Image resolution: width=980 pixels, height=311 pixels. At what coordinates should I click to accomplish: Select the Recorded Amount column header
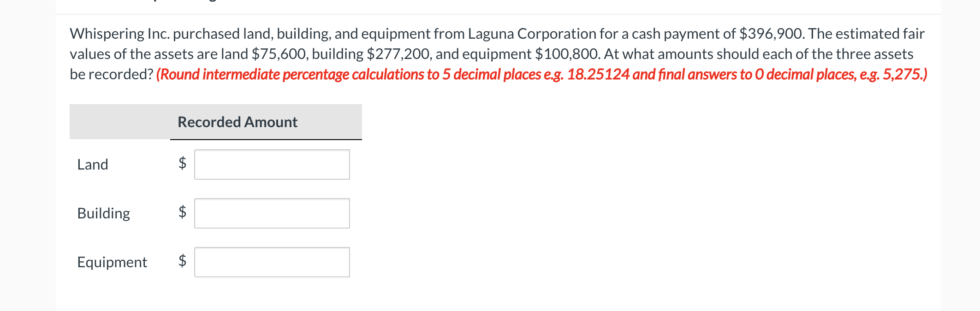(x=238, y=122)
